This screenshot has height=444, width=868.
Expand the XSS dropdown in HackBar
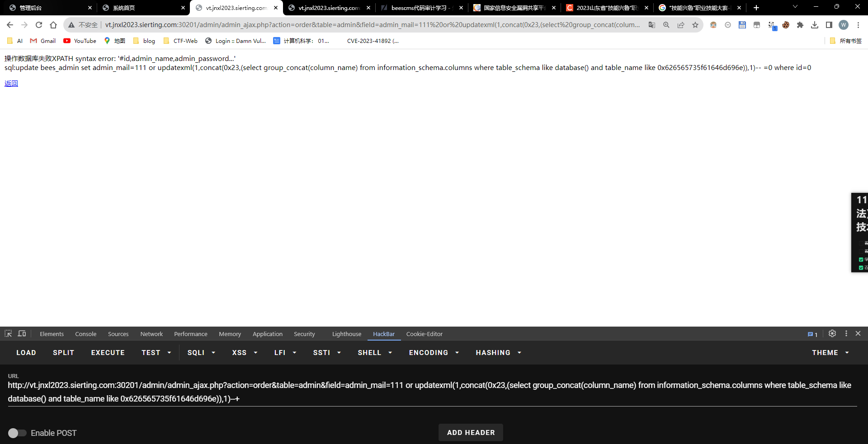coord(245,353)
